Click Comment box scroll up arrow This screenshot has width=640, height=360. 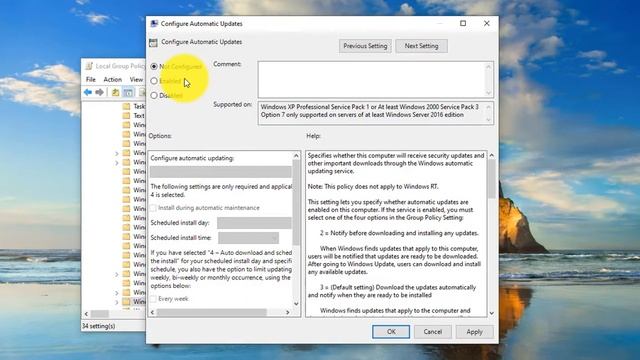pos(488,67)
